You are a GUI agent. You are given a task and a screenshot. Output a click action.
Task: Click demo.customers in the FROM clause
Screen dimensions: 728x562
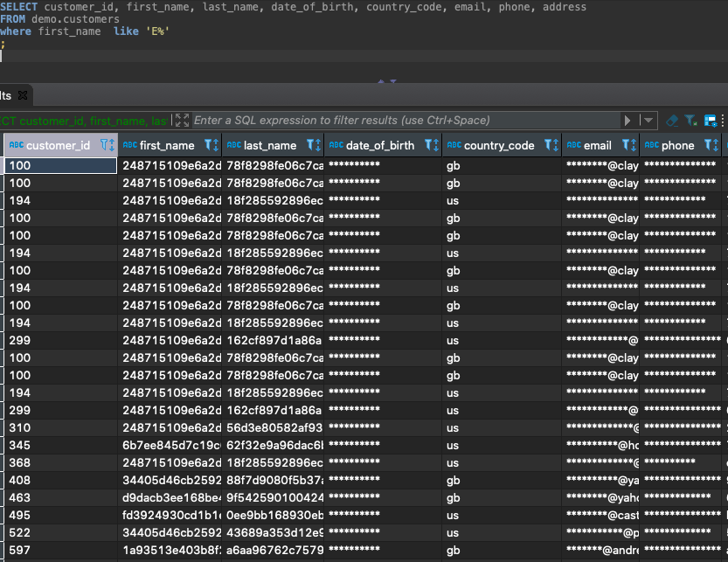(75, 19)
